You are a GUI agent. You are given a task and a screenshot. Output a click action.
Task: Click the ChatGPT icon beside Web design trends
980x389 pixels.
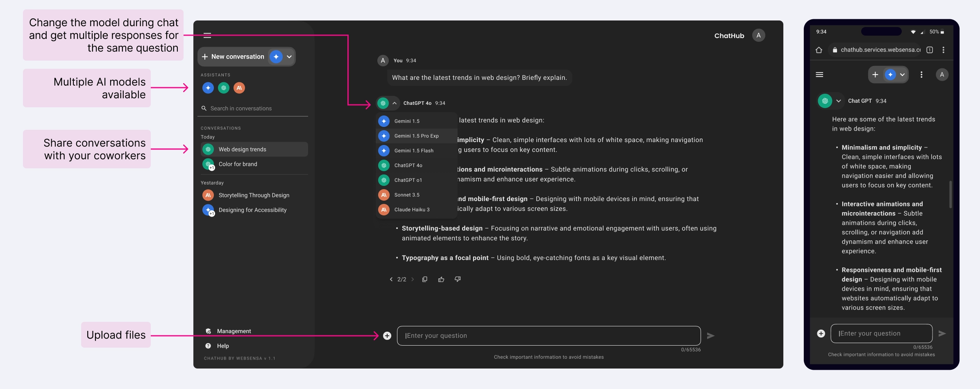point(208,149)
